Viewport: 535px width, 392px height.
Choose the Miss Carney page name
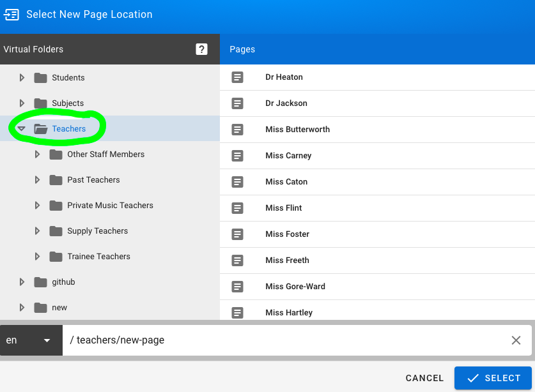click(288, 156)
